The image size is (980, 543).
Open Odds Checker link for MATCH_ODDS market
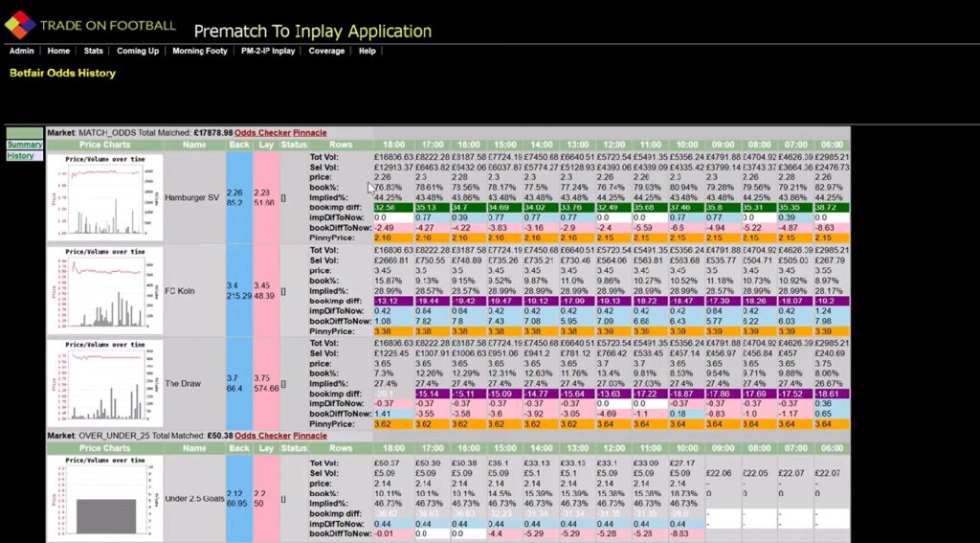[262, 132]
